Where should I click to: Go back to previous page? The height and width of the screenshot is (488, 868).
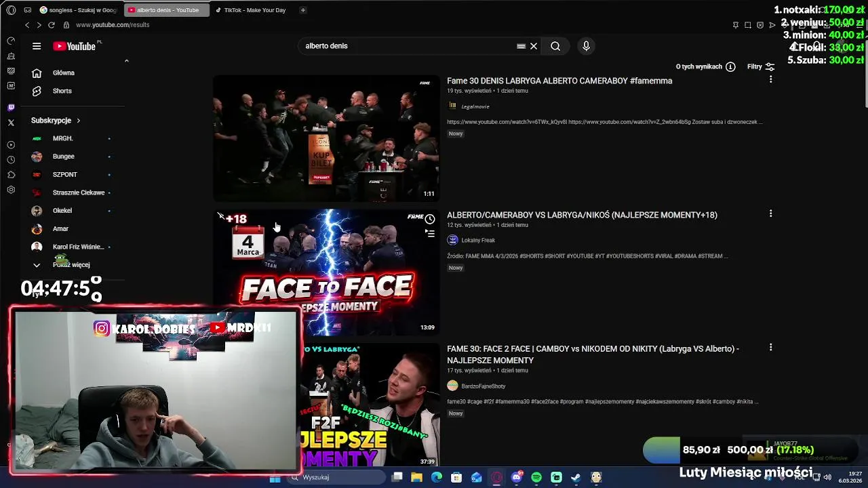coord(27,25)
